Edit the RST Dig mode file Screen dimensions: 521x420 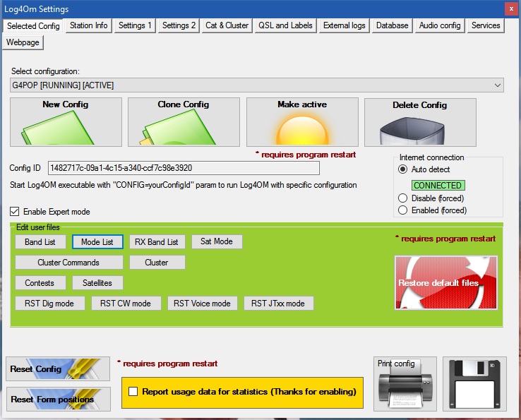click(49, 304)
